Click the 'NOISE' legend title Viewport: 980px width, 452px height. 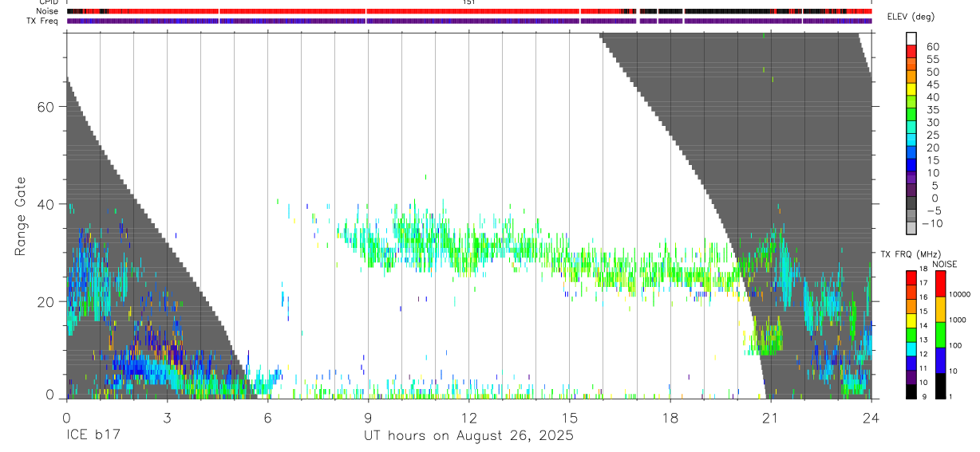pyautogui.click(x=944, y=264)
